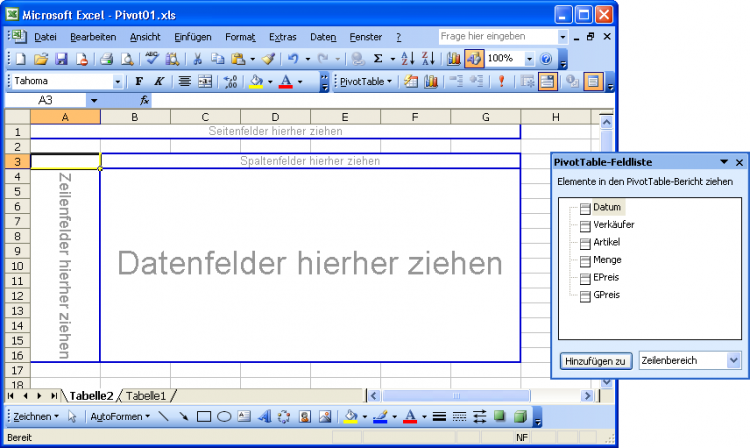
Task: Click the Refresh Data exclamation mark icon
Action: [x=501, y=82]
